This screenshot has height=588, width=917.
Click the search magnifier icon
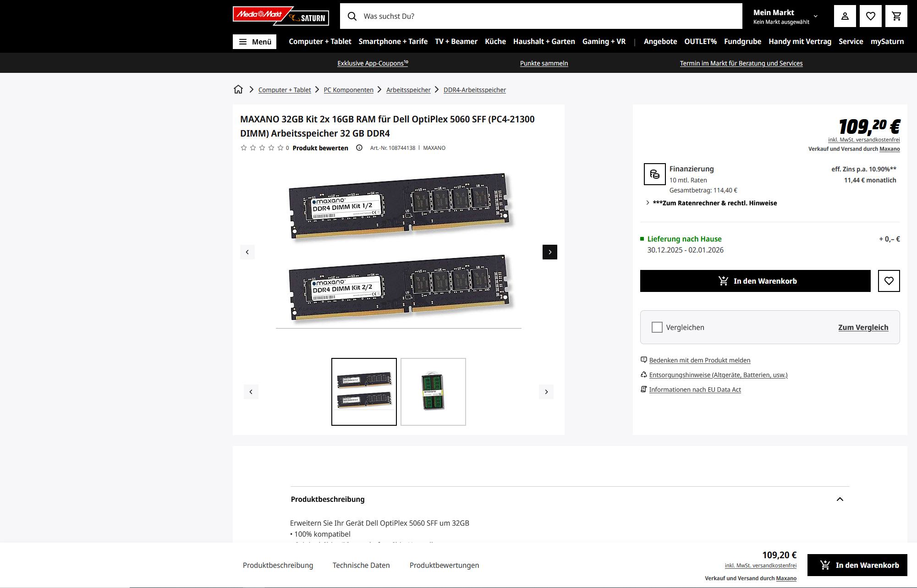(x=352, y=16)
